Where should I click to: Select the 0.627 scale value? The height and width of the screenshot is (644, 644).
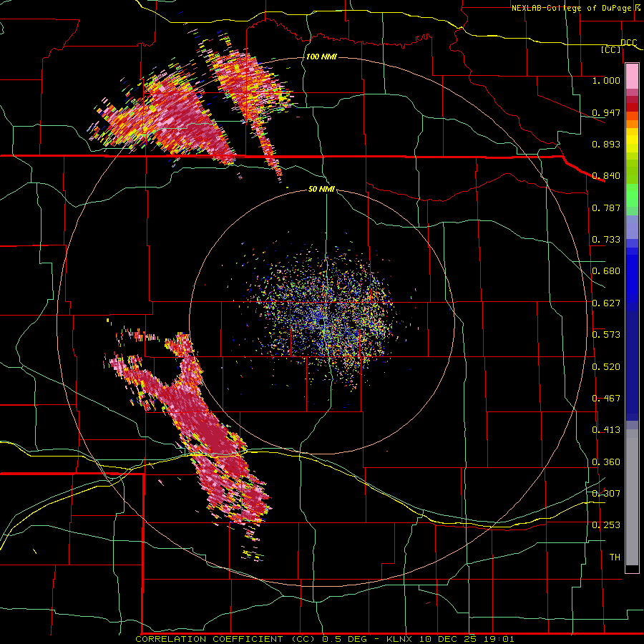coord(606,303)
